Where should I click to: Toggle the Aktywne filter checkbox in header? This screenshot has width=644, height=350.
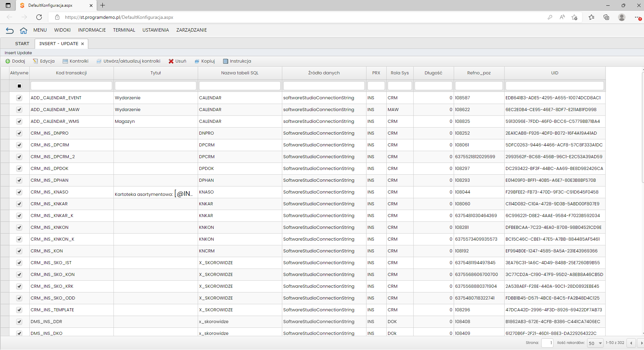[19, 86]
